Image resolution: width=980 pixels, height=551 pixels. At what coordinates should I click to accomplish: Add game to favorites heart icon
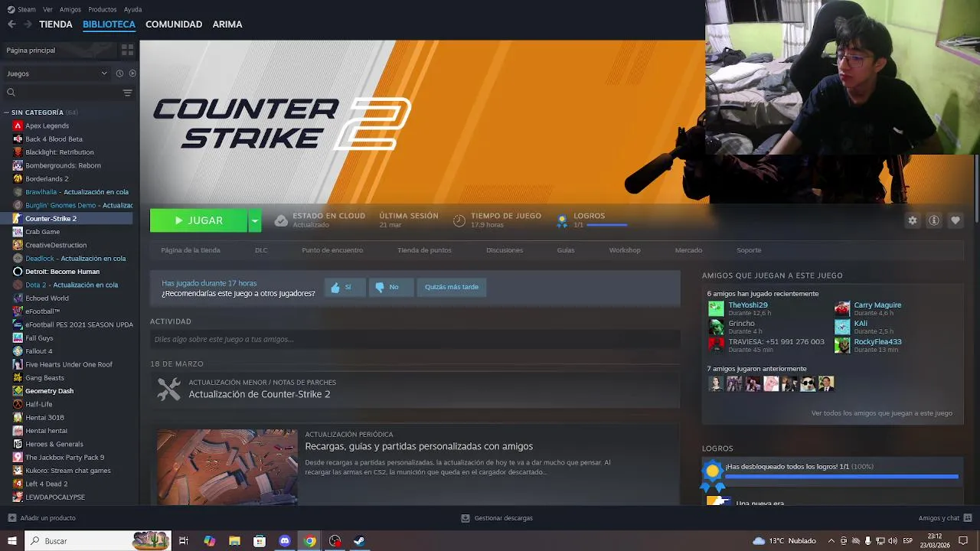coord(955,220)
